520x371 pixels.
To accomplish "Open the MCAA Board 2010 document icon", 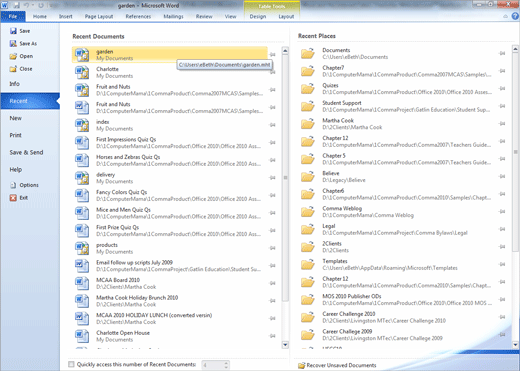I will tap(82, 283).
